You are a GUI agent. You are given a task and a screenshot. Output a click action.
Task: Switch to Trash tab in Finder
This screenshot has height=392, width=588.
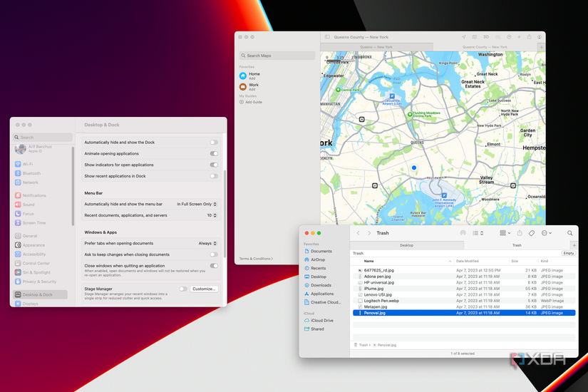click(517, 245)
